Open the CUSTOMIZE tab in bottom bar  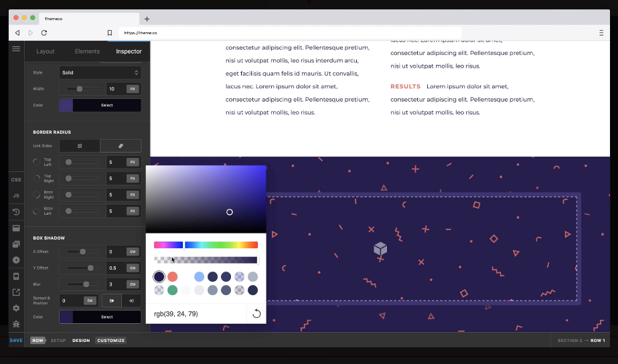(x=110, y=341)
